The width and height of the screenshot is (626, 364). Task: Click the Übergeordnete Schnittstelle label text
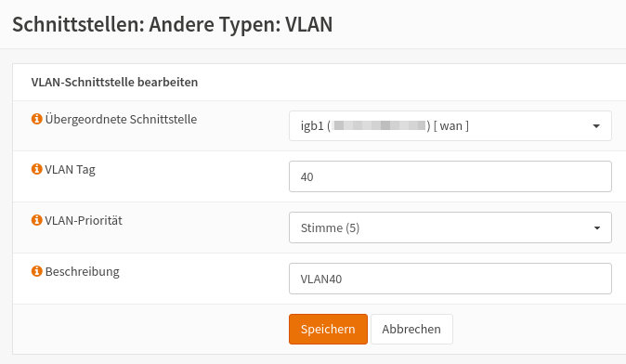click(121, 120)
